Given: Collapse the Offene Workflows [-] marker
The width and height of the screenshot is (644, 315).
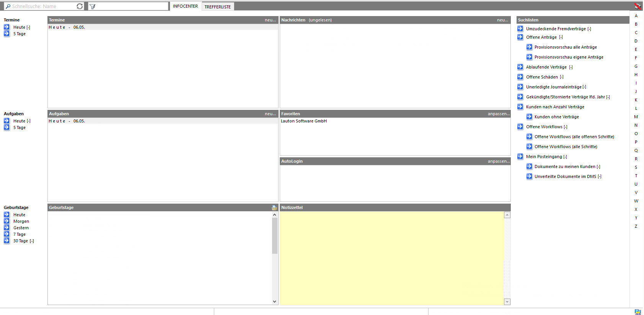Looking at the screenshot, I should [566, 127].
